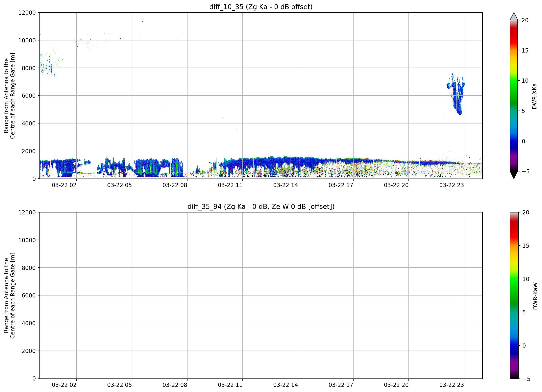Click x tick '03-22 08' under the diff_10_35 plot

(175, 185)
